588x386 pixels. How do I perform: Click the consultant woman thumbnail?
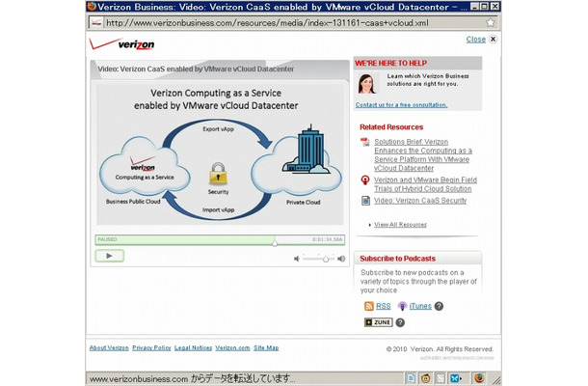click(x=366, y=83)
